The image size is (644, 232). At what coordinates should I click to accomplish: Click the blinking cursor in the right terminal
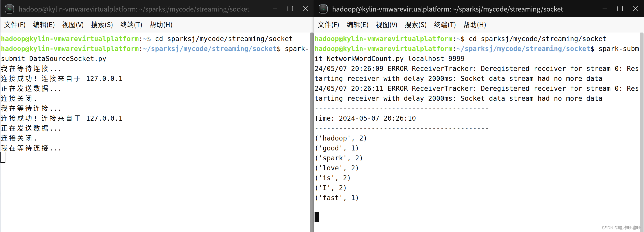pyautogui.click(x=317, y=217)
